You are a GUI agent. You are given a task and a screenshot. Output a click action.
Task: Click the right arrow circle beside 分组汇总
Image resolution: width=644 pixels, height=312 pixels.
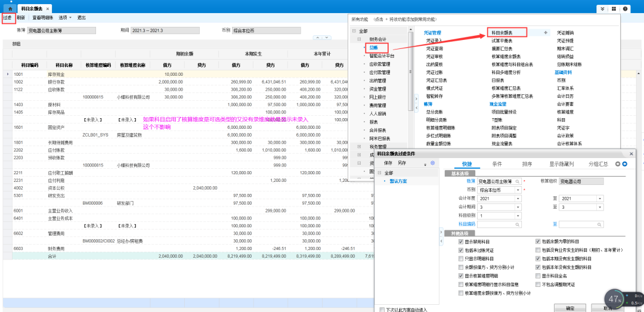coord(625,164)
